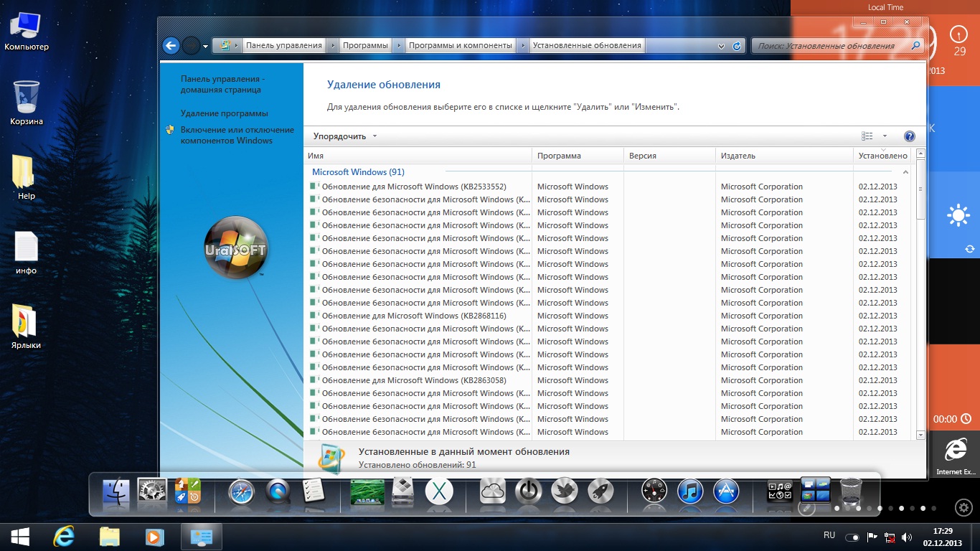Open the view options dropdown arrow
Viewport: 980px width, 551px height.
(x=885, y=136)
